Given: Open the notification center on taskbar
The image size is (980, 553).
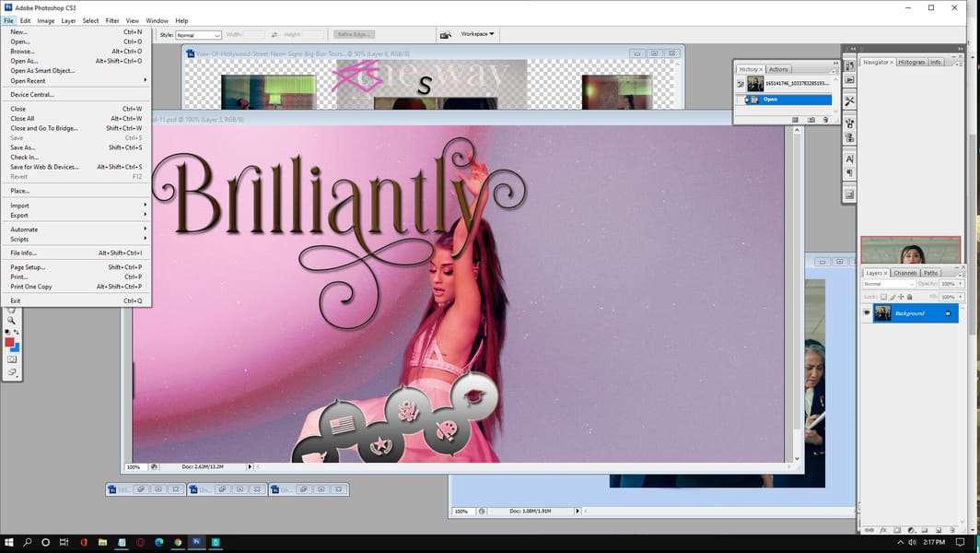Looking at the screenshot, I should pos(960,542).
